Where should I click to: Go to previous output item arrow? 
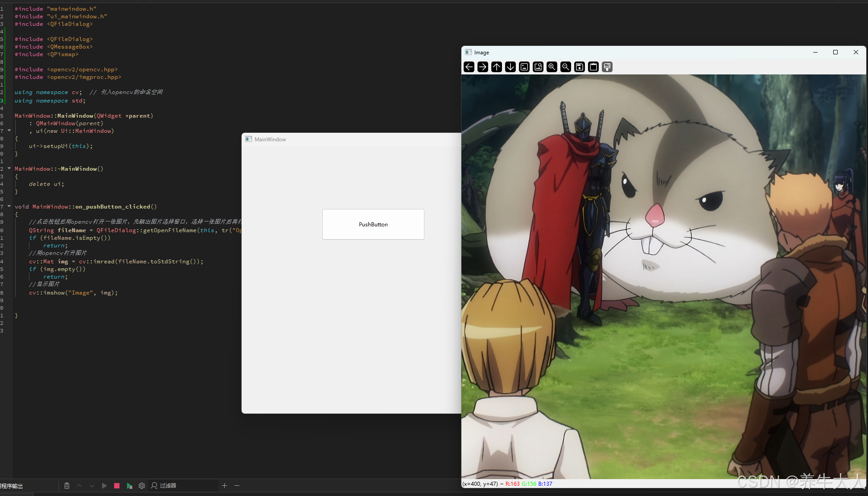(x=79, y=486)
